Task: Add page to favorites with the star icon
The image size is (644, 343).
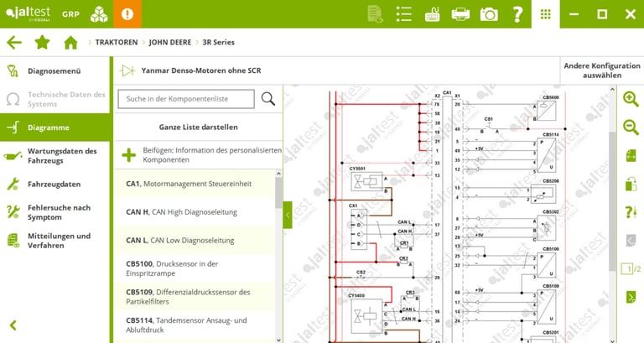Action: 42,42
